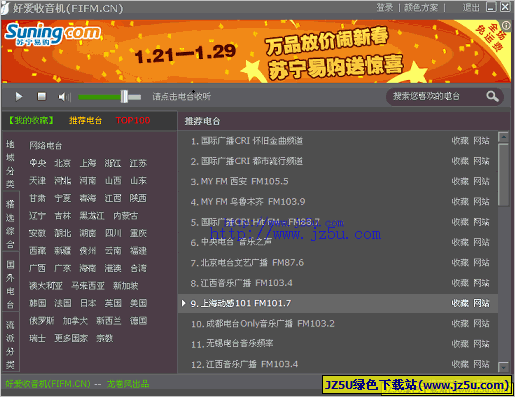The image size is (515, 397).
Task: Select the 推荐电台 tab
Action: coord(85,120)
